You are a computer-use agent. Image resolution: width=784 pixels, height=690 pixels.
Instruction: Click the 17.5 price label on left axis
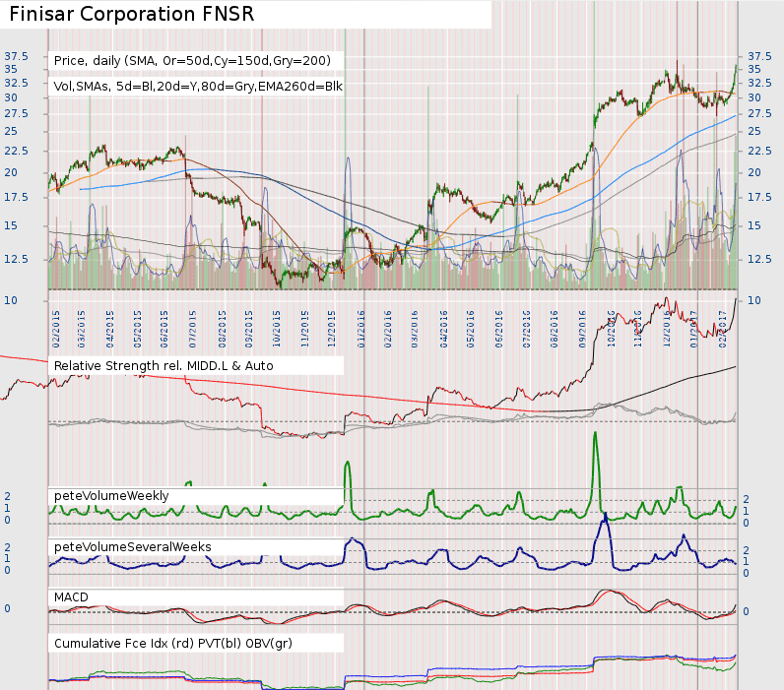[17, 198]
